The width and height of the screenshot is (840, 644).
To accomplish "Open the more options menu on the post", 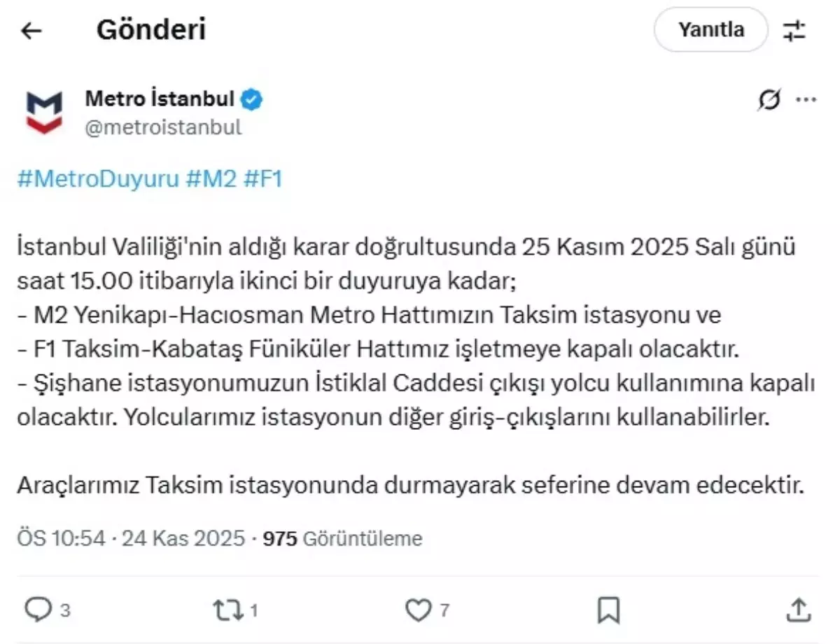I will [806, 99].
